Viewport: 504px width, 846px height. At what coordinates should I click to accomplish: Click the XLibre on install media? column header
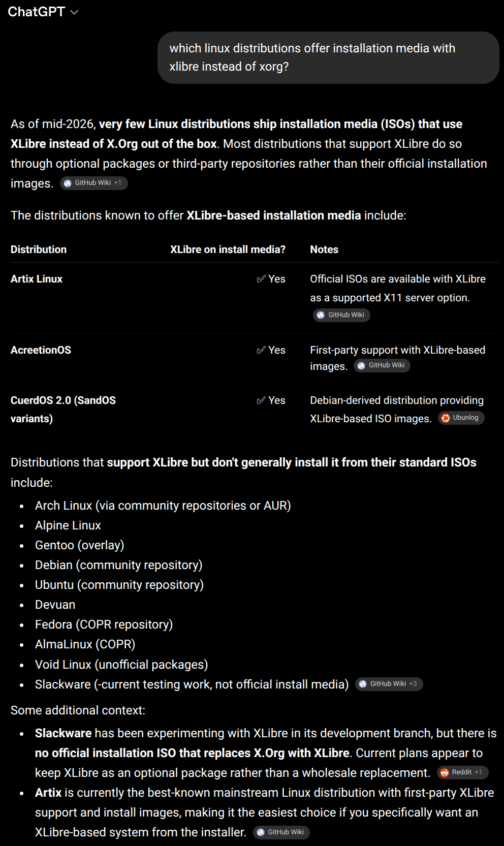pyautogui.click(x=228, y=249)
